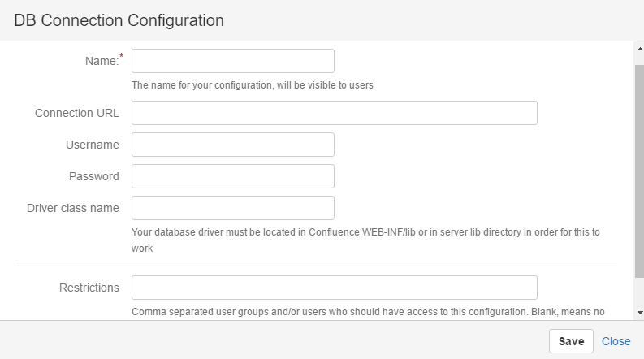
Task: Click the "Name:" required field label
Action: point(104,60)
